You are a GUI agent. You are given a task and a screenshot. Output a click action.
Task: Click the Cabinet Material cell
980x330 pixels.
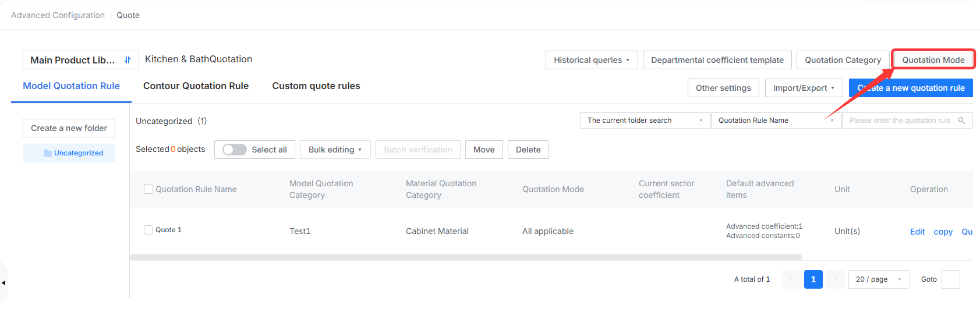pos(437,231)
